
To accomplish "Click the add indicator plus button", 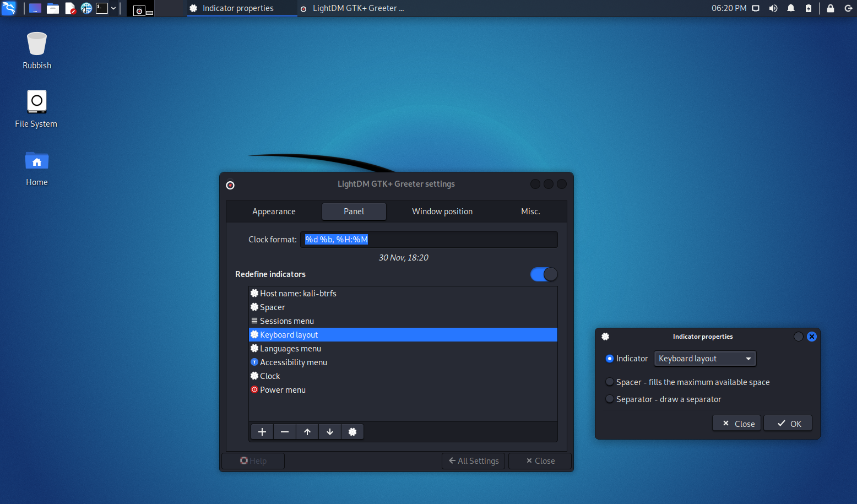I will tap(262, 432).
